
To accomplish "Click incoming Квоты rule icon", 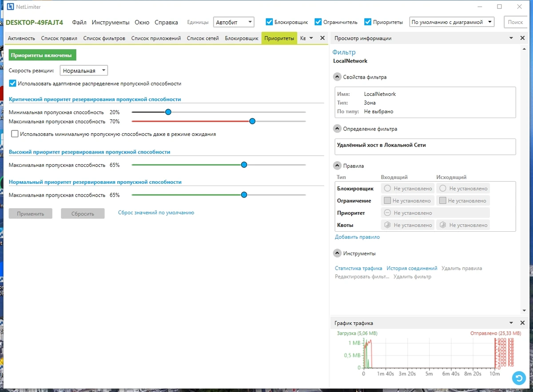I will pyautogui.click(x=387, y=225).
